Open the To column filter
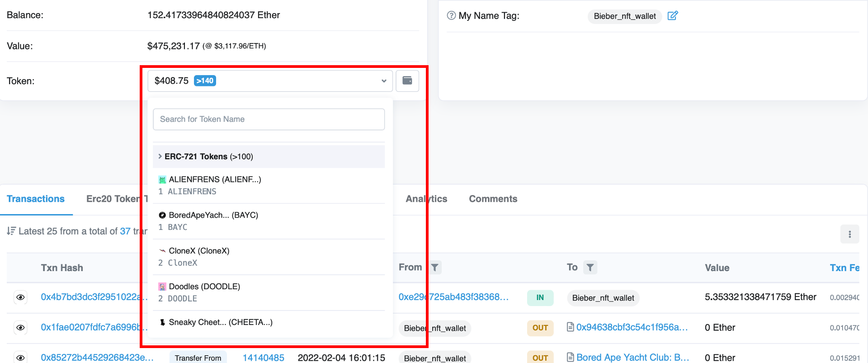This screenshot has width=868, height=363. click(590, 267)
